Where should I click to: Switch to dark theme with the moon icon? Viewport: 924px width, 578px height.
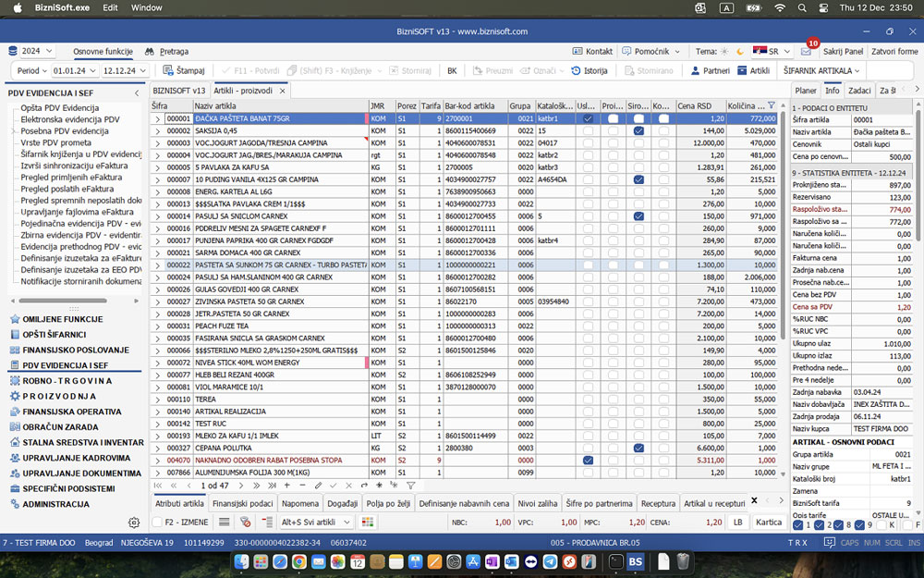click(740, 52)
